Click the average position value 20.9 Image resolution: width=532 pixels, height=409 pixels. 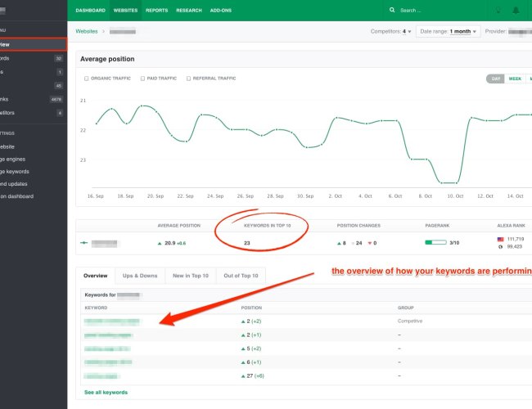pos(170,243)
